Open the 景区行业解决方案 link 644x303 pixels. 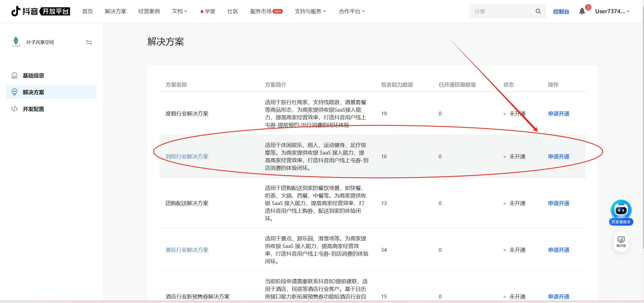(x=187, y=250)
